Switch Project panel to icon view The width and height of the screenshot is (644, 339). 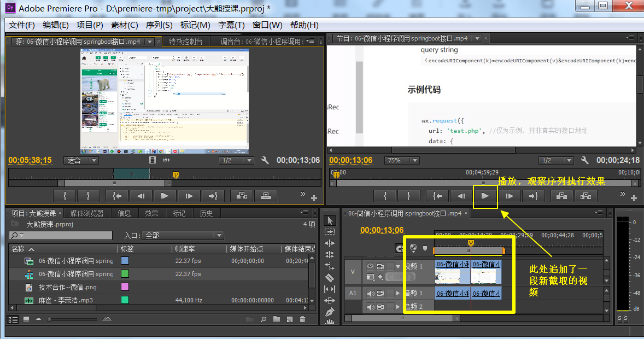click(26, 319)
